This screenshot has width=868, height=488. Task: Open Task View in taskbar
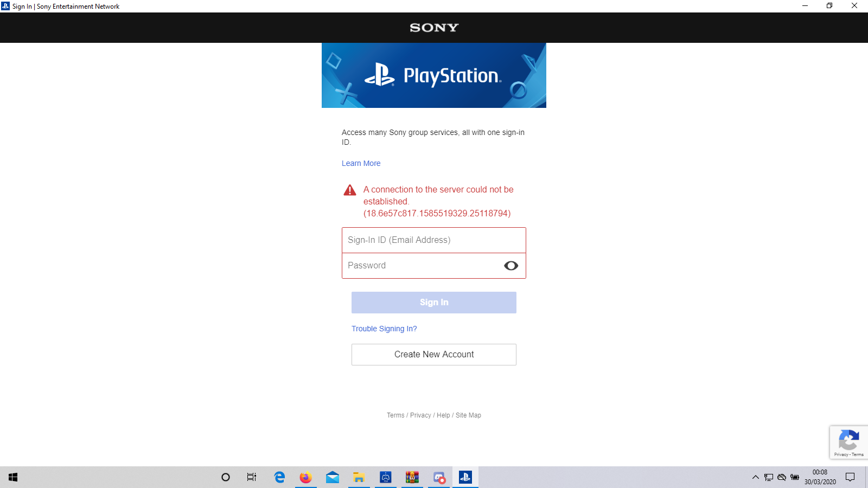[252, 477]
